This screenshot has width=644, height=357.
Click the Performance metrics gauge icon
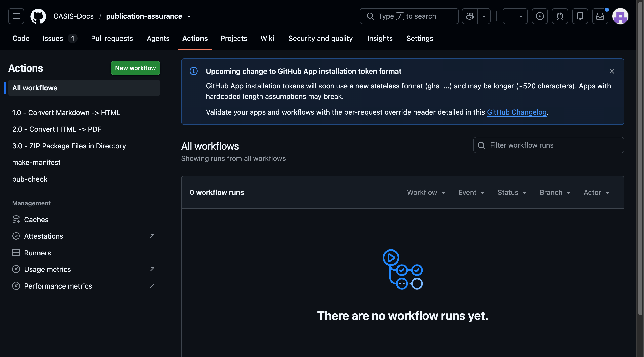(x=16, y=286)
